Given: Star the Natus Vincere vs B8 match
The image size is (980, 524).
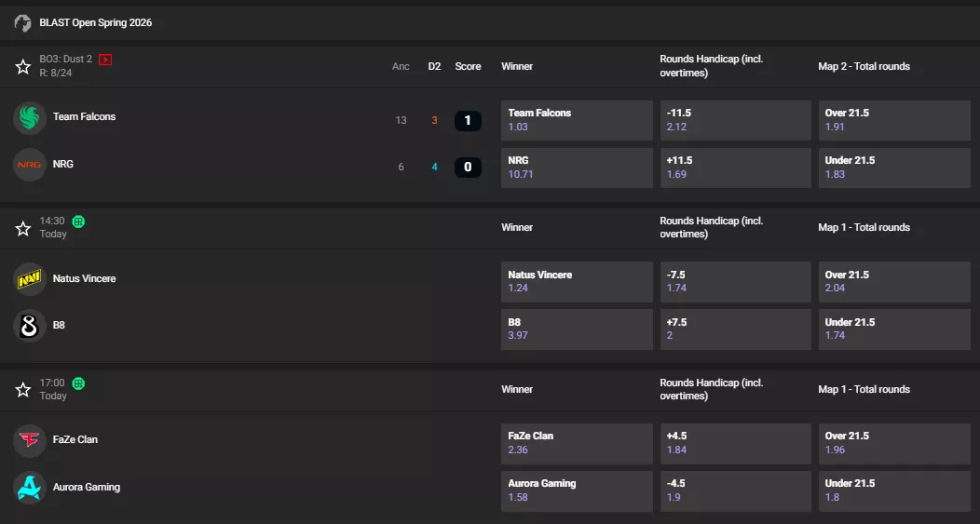Looking at the screenshot, I should click(x=23, y=228).
